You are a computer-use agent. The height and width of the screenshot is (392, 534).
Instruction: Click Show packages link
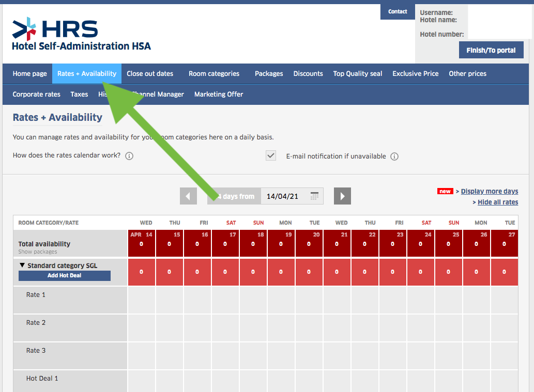37,252
